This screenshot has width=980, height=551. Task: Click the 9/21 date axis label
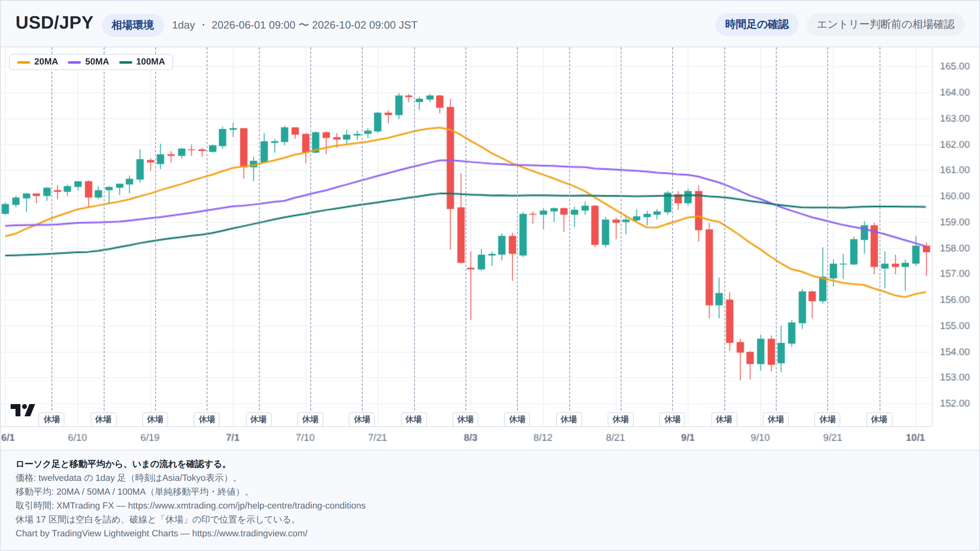(833, 438)
